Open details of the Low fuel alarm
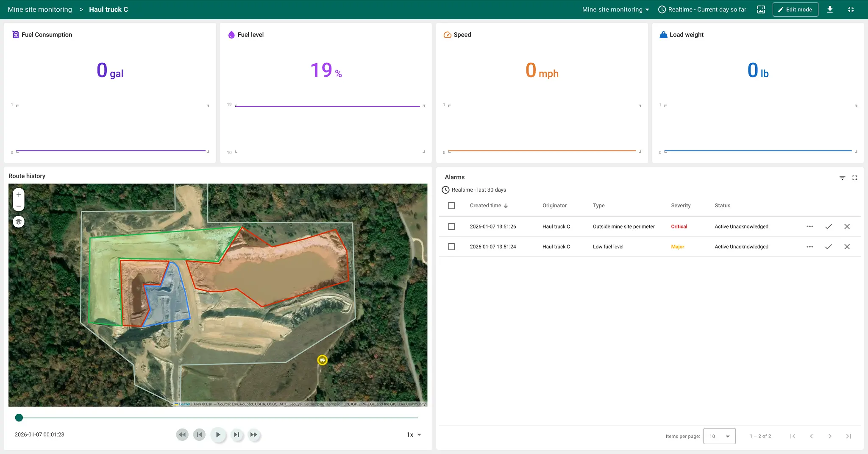The image size is (868, 454). point(810,247)
